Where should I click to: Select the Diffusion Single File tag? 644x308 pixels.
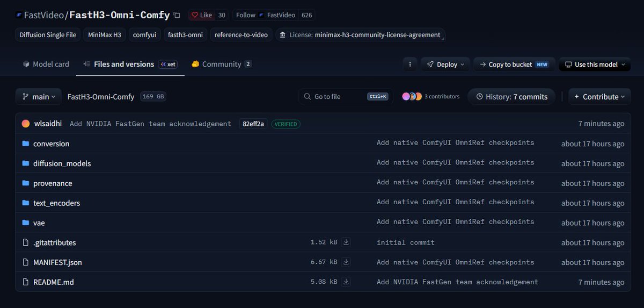pyautogui.click(x=48, y=35)
